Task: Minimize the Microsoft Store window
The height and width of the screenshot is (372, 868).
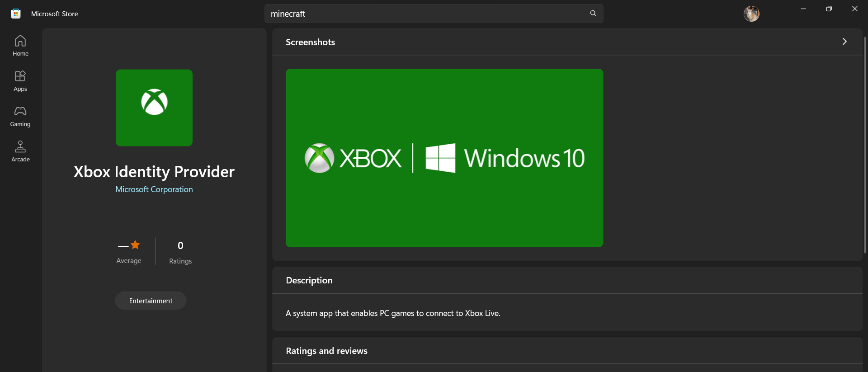Action: coord(803,9)
